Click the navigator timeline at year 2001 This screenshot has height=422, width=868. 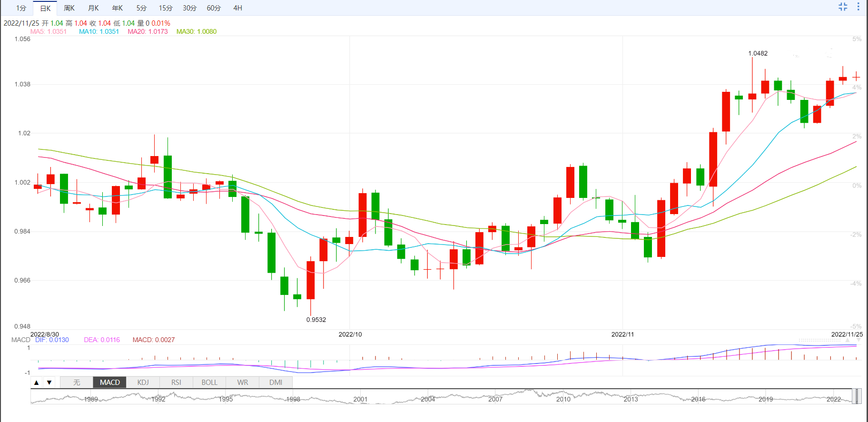pyautogui.click(x=360, y=399)
